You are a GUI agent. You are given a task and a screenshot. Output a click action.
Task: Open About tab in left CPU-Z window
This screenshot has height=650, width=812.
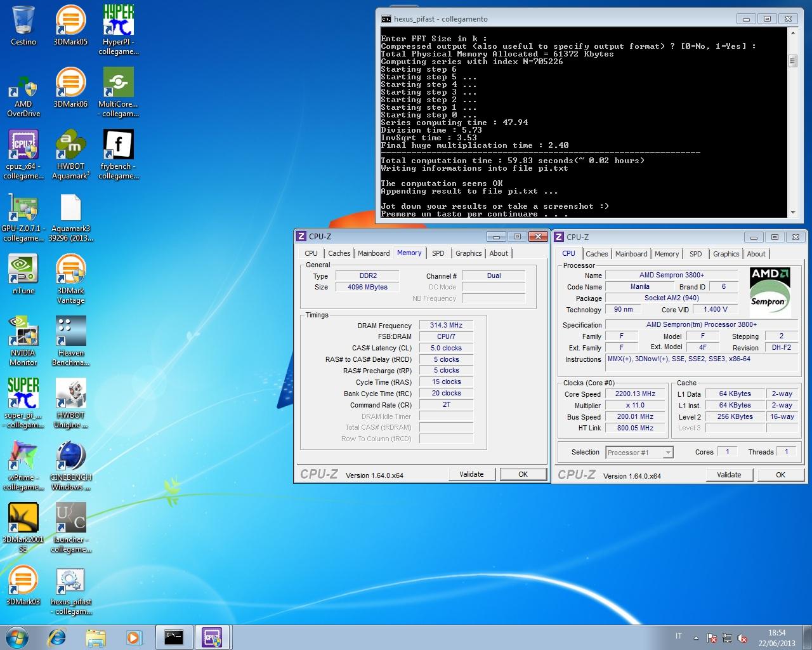499,253
